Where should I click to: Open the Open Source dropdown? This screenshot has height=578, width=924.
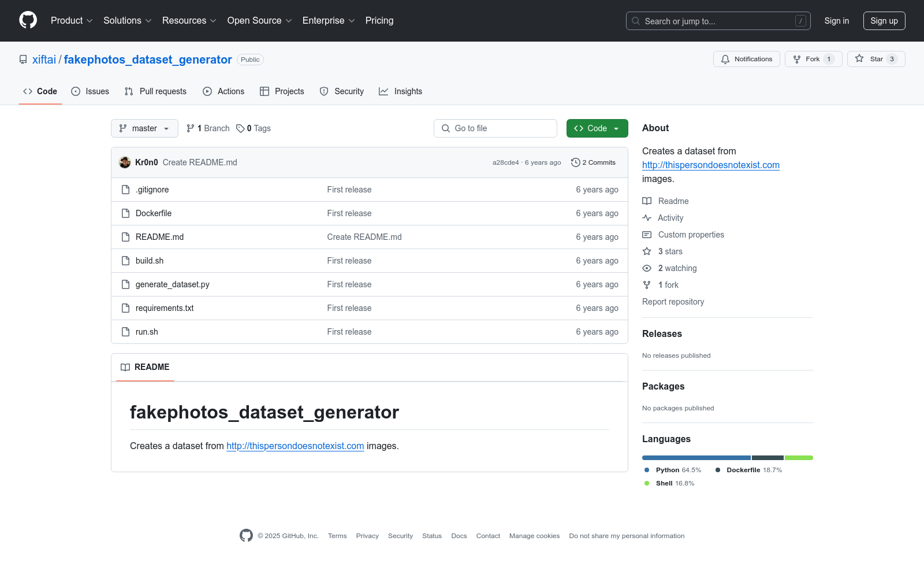[260, 21]
